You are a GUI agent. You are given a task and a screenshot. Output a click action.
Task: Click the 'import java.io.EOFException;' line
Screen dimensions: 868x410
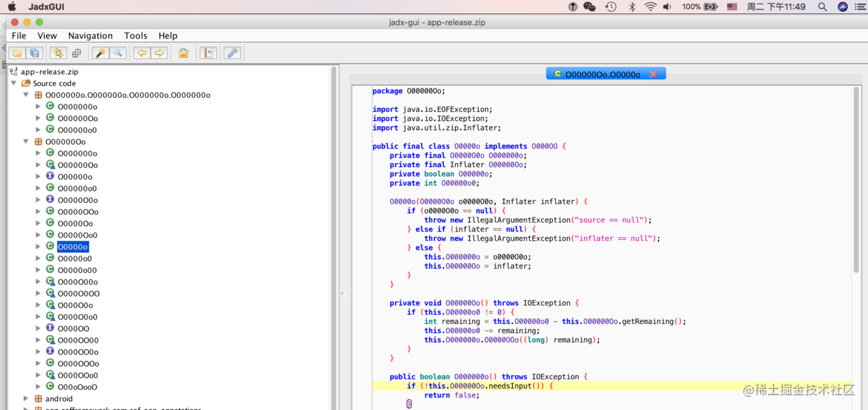point(433,110)
